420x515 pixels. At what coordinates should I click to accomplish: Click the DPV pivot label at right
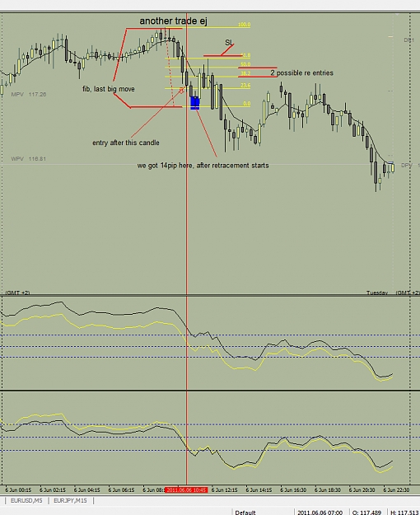click(407, 165)
